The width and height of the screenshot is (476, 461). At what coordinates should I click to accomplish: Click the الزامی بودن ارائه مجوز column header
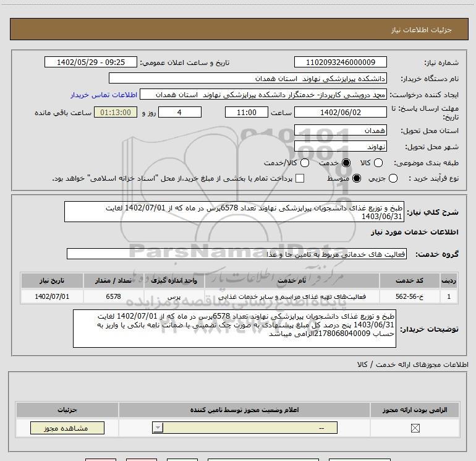click(x=415, y=410)
